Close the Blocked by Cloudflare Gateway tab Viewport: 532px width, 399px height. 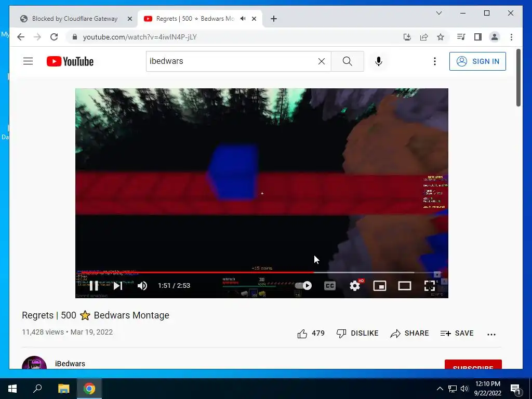point(129,19)
